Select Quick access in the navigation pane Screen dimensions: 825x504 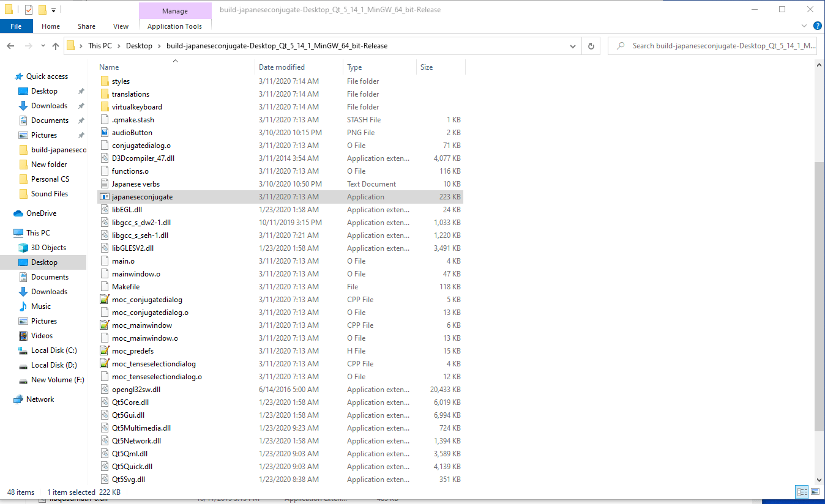point(47,76)
